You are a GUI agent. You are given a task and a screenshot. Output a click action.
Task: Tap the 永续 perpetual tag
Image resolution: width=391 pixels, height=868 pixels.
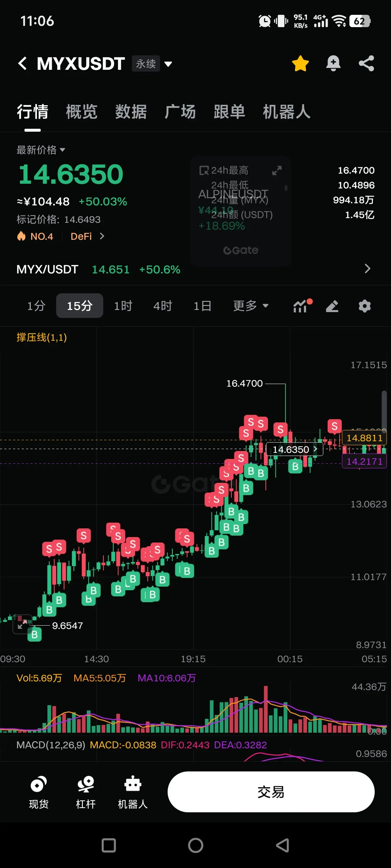click(146, 64)
